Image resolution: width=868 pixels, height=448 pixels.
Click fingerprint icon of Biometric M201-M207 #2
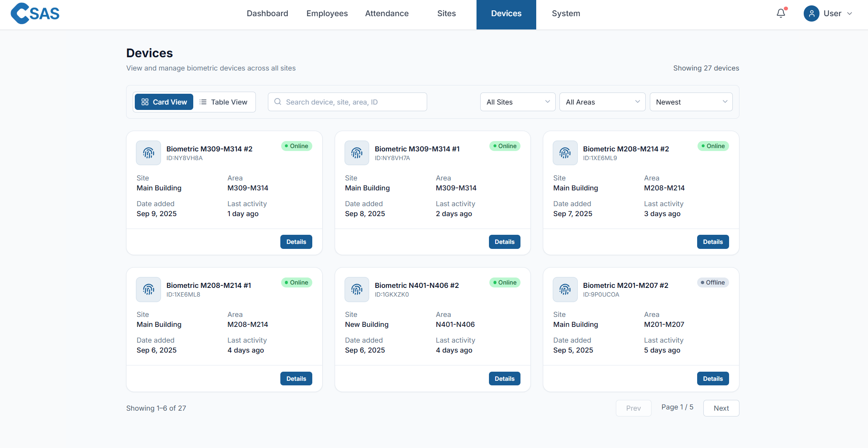pyautogui.click(x=565, y=290)
